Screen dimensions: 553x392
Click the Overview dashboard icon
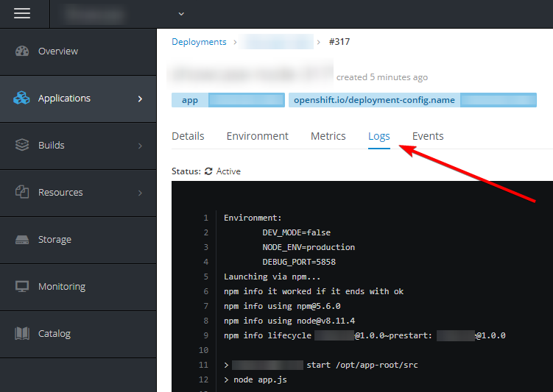pos(22,51)
